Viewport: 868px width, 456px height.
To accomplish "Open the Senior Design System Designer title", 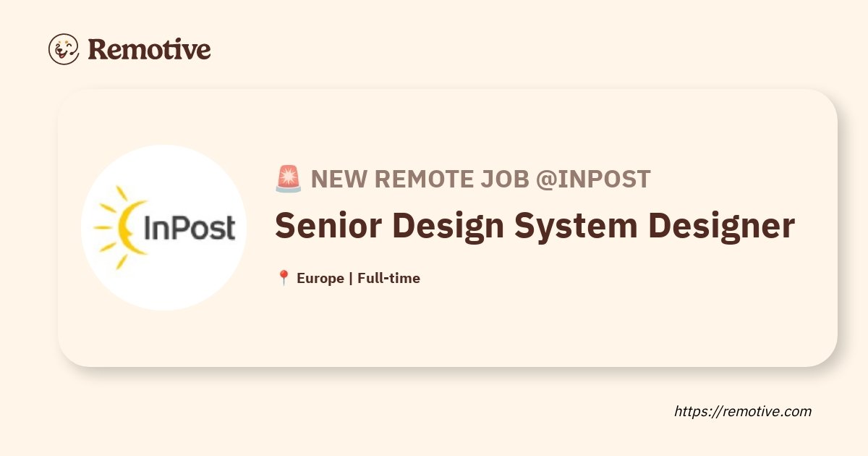I will pyautogui.click(x=535, y=227).
